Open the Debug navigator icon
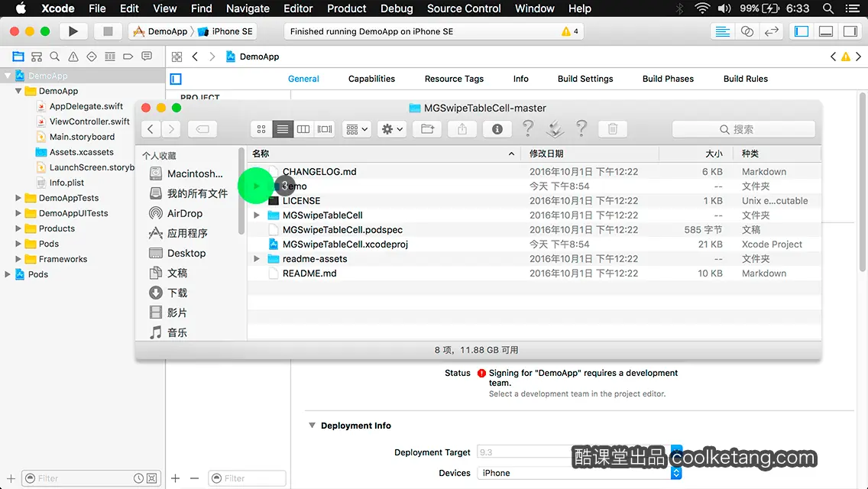Image resolution: width=868 pixels, height=489 pixels. click(109, 57)
